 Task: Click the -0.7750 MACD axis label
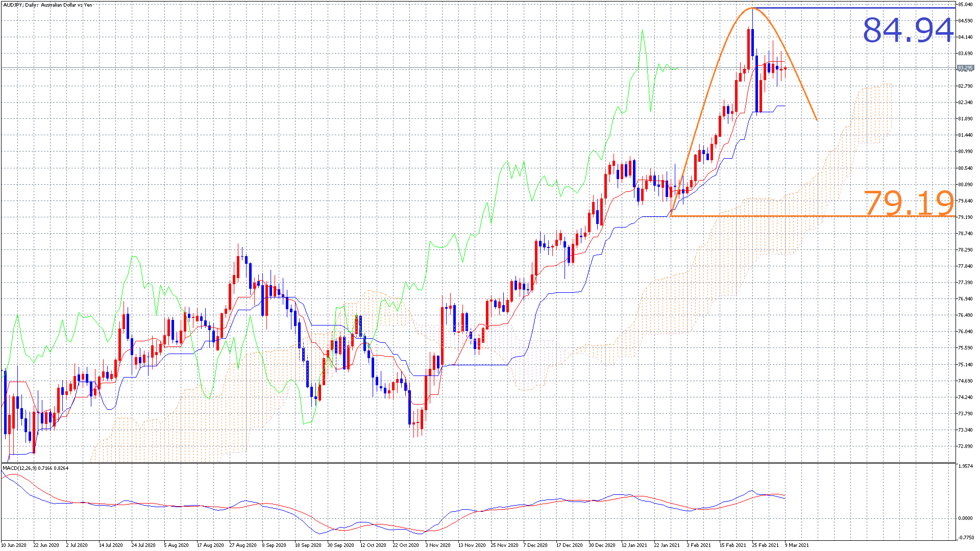point(965,538)
